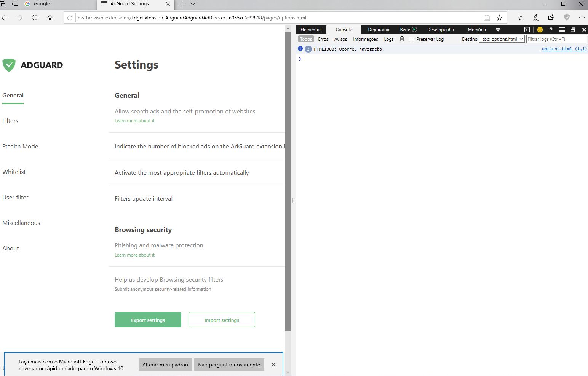Filter console by Erros
The image size is (588, 376).
coord(323,39)
